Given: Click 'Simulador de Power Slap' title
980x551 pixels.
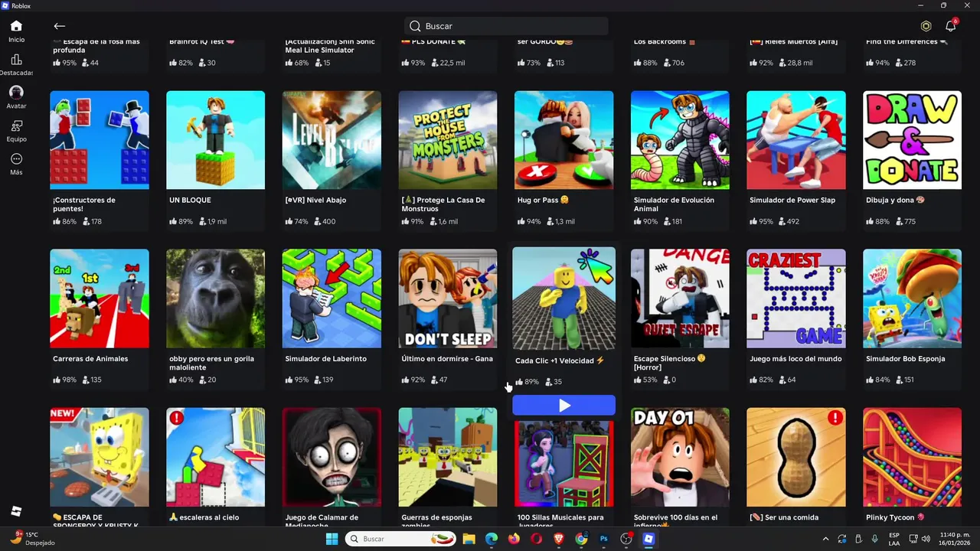Looking at the screenshot, I should tap(792, 201).
